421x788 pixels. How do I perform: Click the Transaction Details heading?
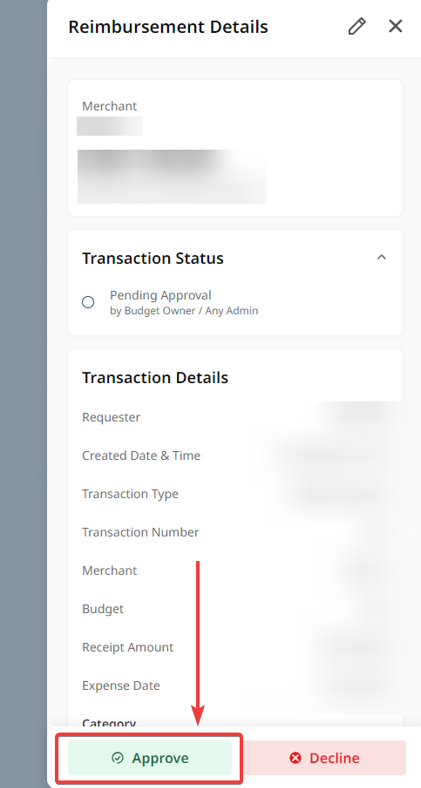pos(155,377)
